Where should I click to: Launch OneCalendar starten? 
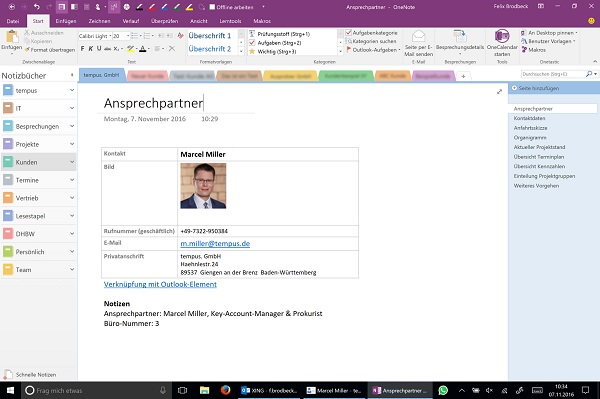pyautogui.click(x=502, y=43)
